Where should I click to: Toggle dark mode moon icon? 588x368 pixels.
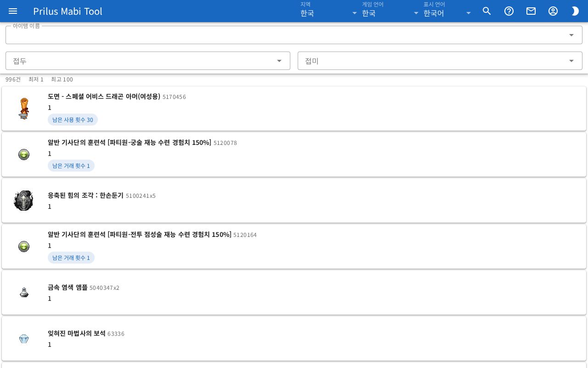[575, 11]
